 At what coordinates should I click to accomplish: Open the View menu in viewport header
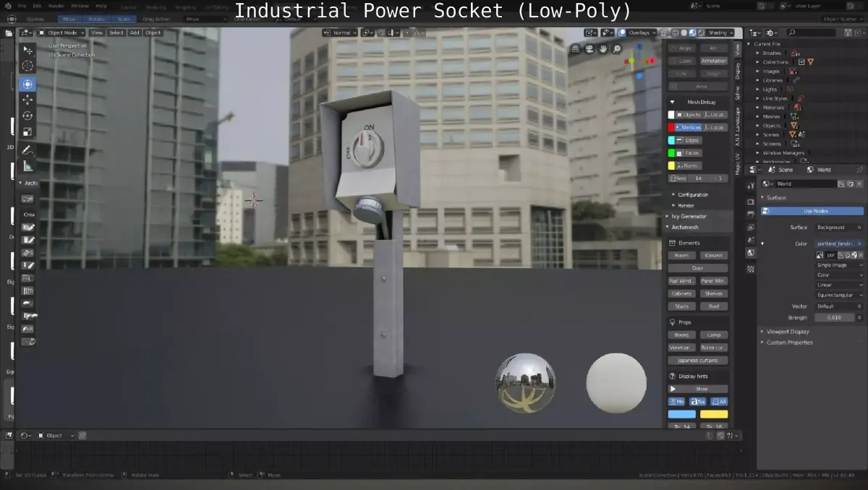pos(96,33)
